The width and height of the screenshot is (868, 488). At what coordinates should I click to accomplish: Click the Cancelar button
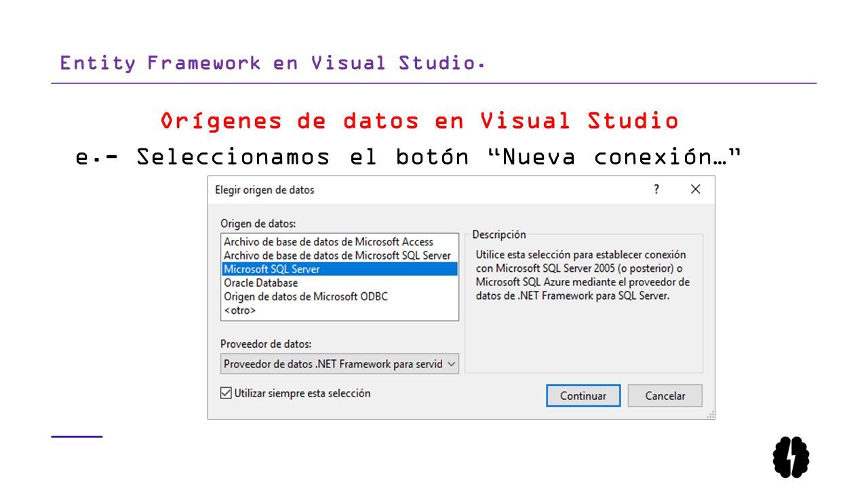pyautogui.click(x=665, y=396)
